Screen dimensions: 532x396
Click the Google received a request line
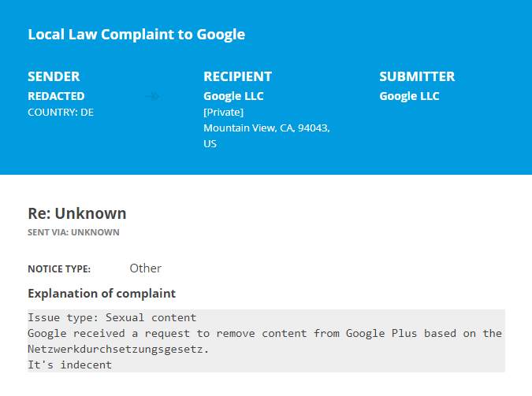click(264, 333)
